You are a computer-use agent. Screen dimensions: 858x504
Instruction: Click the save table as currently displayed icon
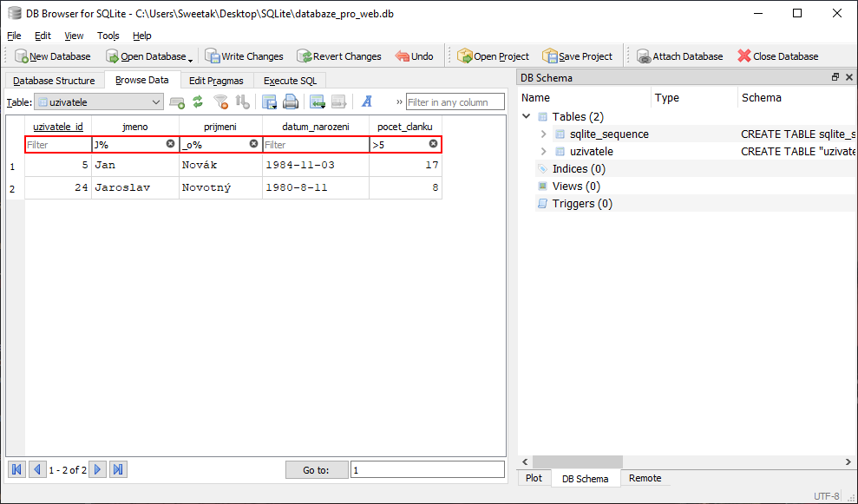(269, 102)
